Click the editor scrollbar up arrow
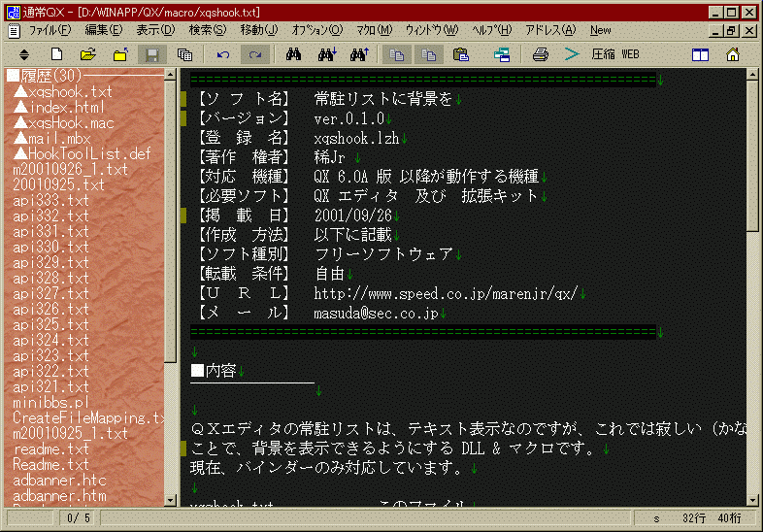The height and width of the screenshot is (532, 763). tap(752, 75)
